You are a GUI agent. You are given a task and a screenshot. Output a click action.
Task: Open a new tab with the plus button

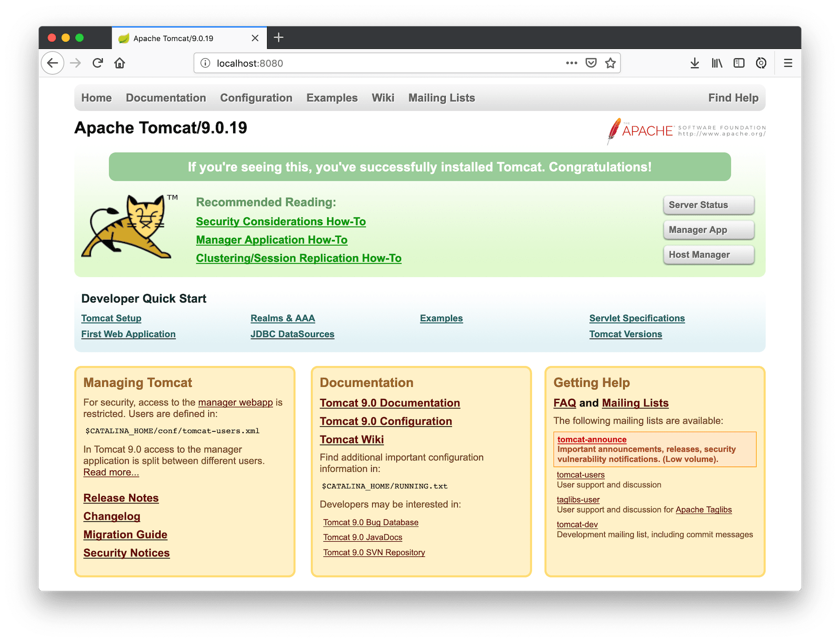[x=279, y=38]
